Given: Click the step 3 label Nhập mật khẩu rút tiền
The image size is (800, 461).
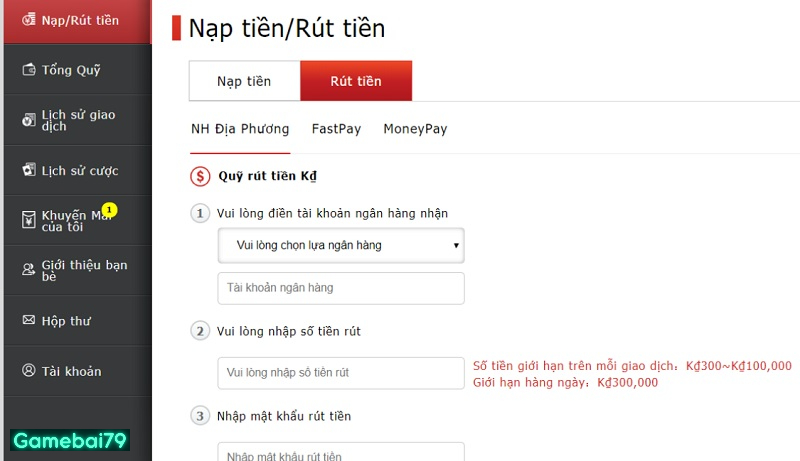Looking at the screenshot, I should (x=284, y=416).
